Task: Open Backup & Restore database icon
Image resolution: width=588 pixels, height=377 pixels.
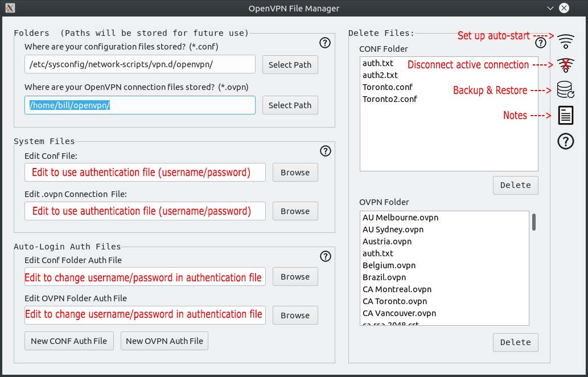Action: pyautogui.click(x=565, y=90)
